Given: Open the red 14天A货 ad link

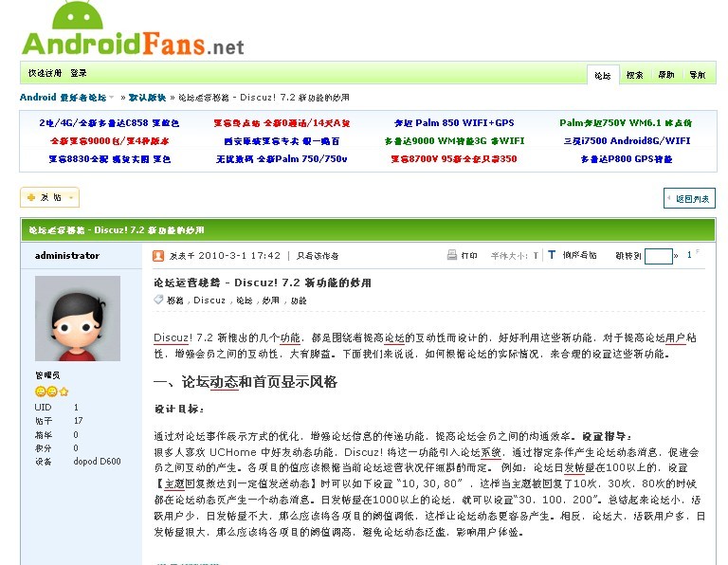Looking at the screenshot, I should click(282, 123).
